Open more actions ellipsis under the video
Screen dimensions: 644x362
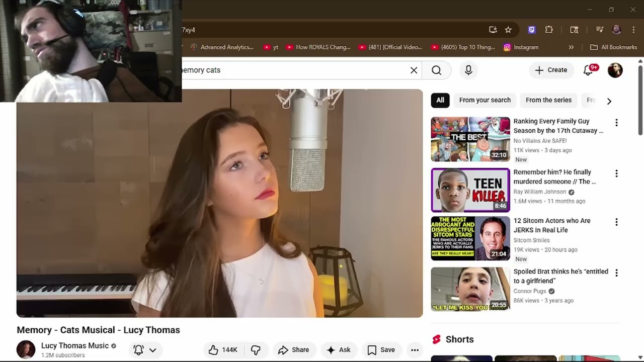pyautogui.click(x=415, y=350)
